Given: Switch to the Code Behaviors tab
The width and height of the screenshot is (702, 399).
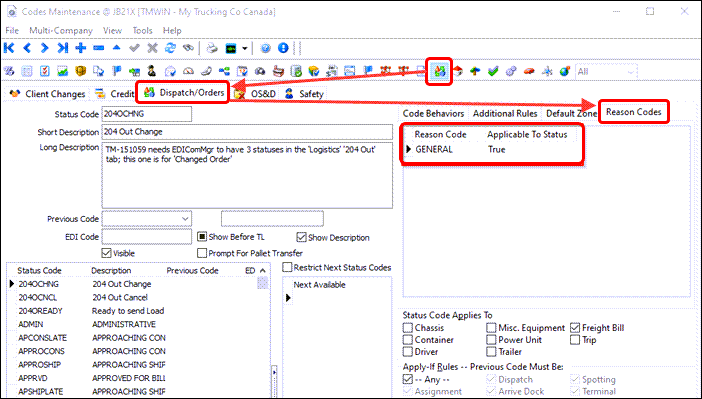Looking at the screenshot, I should [x=433, y=113].
